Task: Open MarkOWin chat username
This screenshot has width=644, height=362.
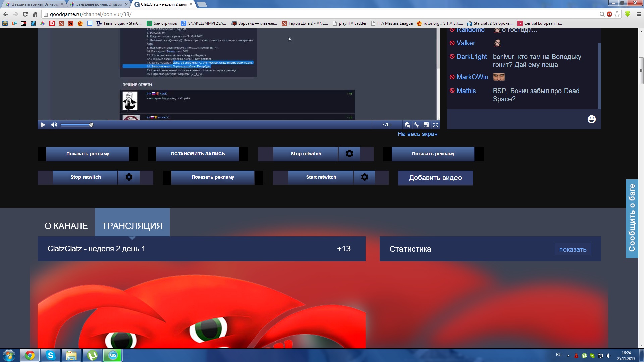Action: click(472, 77)
